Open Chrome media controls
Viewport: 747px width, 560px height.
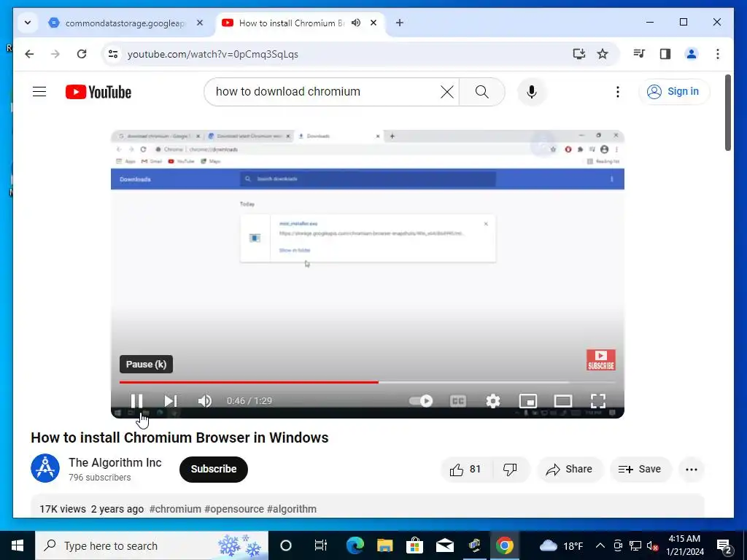click(639, 54)
